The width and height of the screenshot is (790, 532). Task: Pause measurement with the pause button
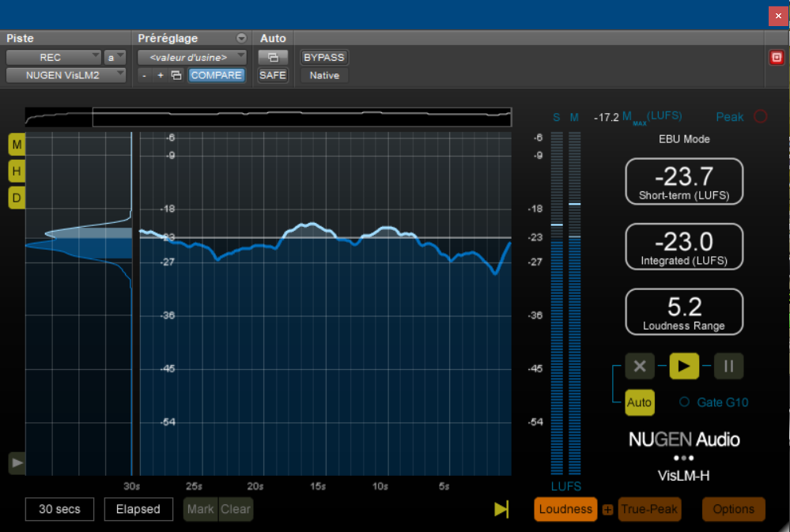click(728, 366)
